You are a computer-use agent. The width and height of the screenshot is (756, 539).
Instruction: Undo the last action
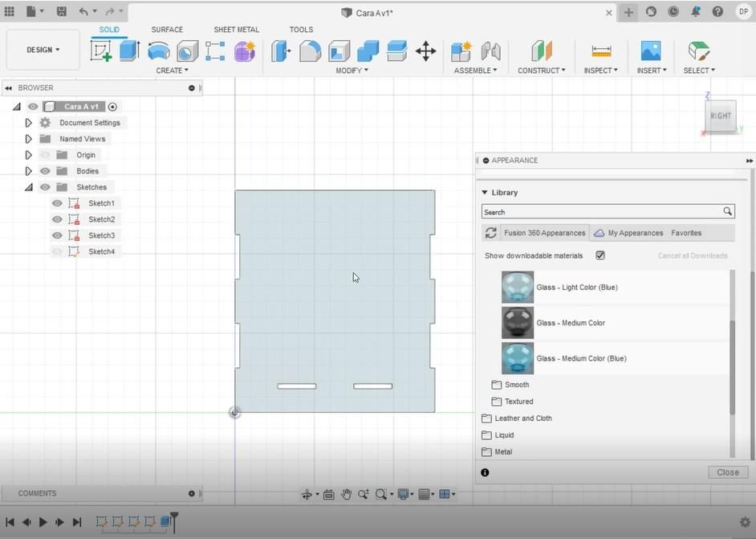83,11
